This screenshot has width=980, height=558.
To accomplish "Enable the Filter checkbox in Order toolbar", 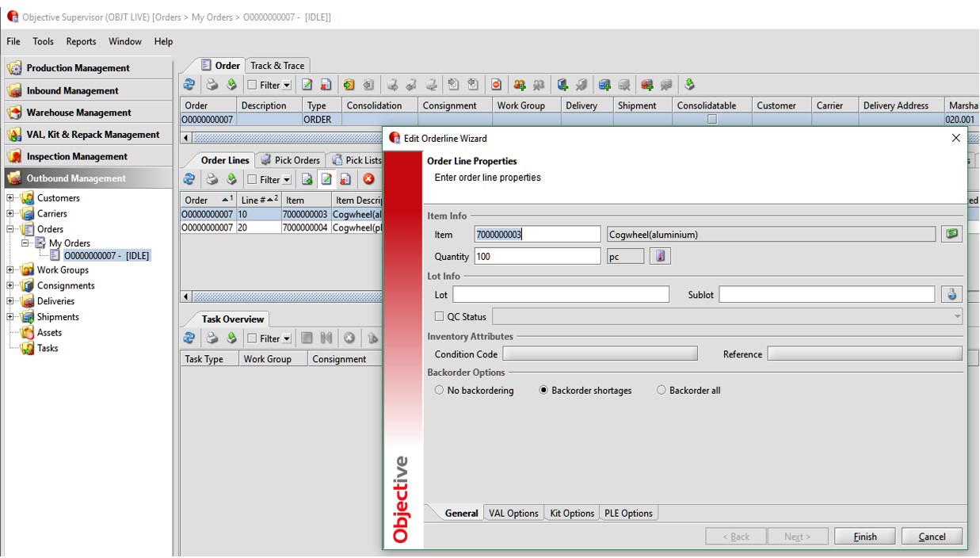I will point(252,85).
